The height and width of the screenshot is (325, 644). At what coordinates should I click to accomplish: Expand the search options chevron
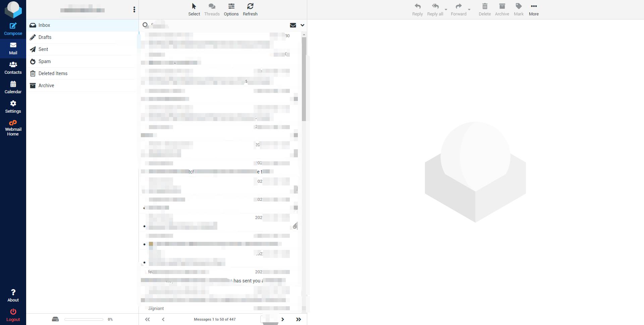coord(302,25)
